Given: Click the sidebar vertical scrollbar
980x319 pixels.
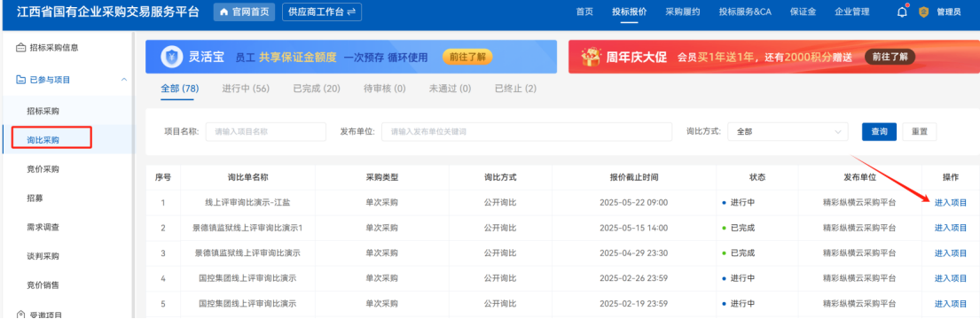Looking at the screenshot, I should (133, 175).
